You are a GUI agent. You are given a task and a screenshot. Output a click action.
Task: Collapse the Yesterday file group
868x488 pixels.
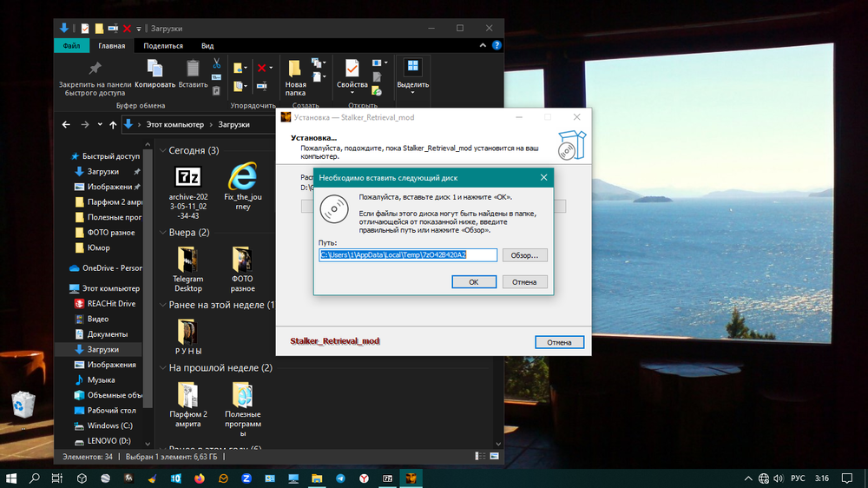click(162, 233)
